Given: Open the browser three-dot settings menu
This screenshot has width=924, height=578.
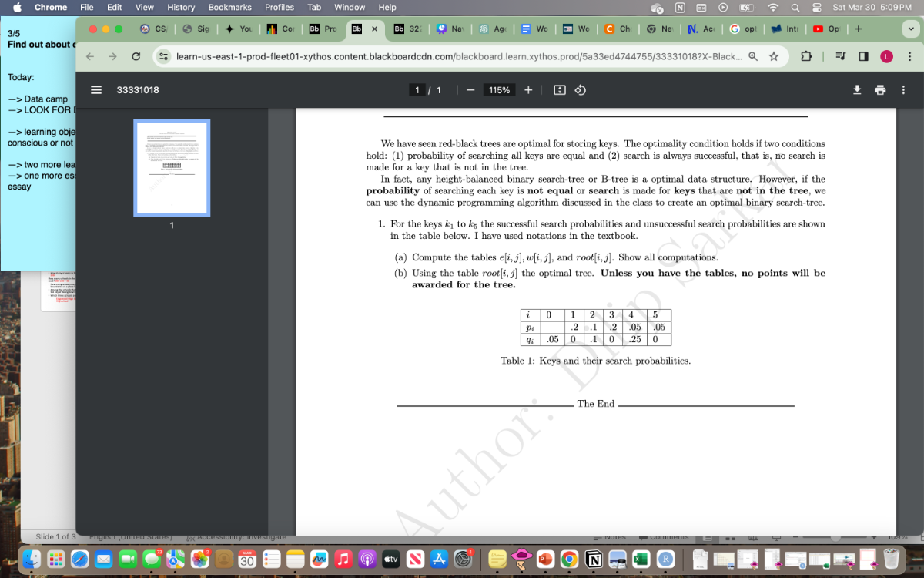Looking at the screenshot, I should [909, 56].
